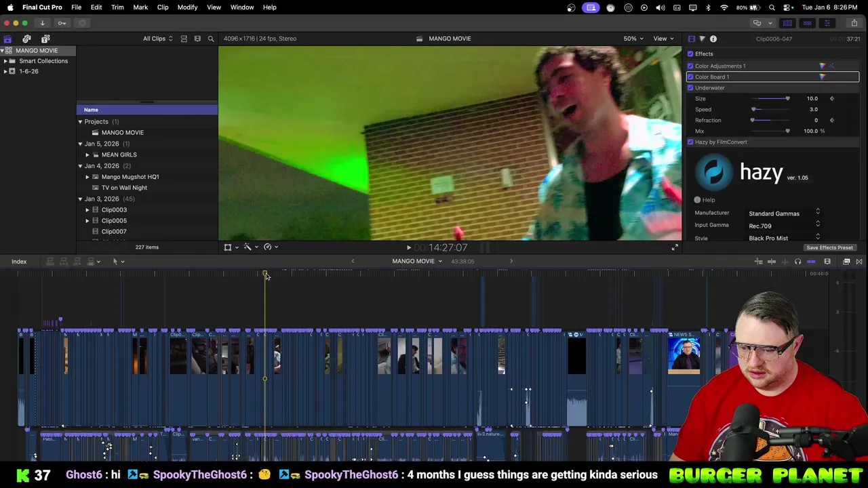Toggle the inspector panel layout button
Screen dimensions: 868x488
pyautogui.click(x=827, y=23)
